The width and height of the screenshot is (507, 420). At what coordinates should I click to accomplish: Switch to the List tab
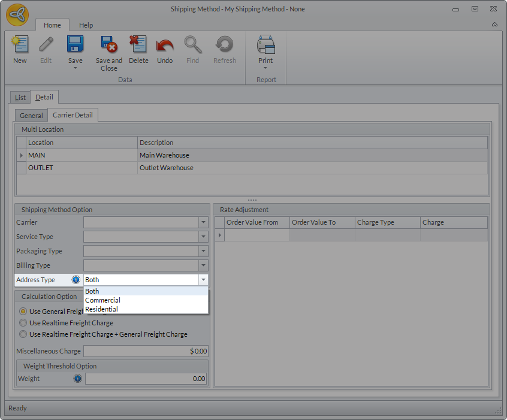(20, 98)
